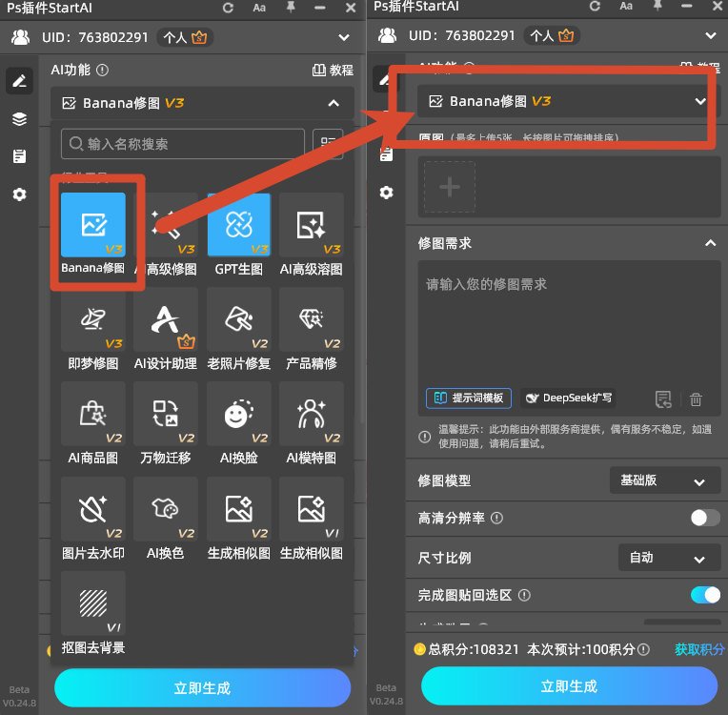Open 尺寸比例 自动 dropdown

669,558
